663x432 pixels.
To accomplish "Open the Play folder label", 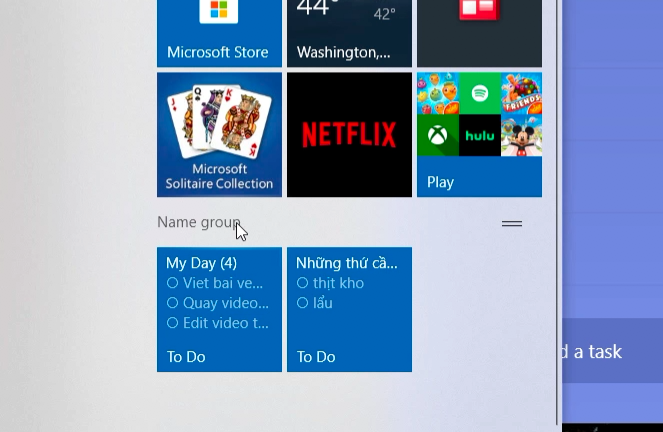I will coord(440,182).
